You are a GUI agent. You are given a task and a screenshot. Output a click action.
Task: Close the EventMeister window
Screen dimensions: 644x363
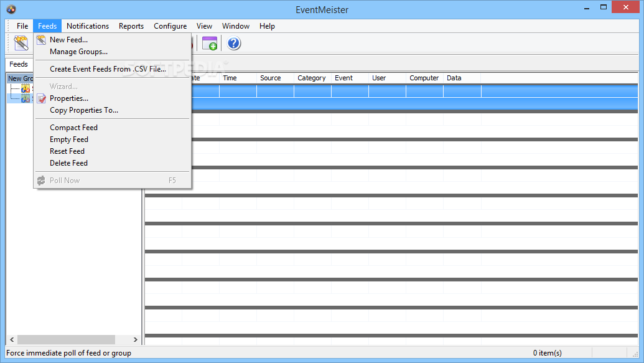(x=625, y=7)
